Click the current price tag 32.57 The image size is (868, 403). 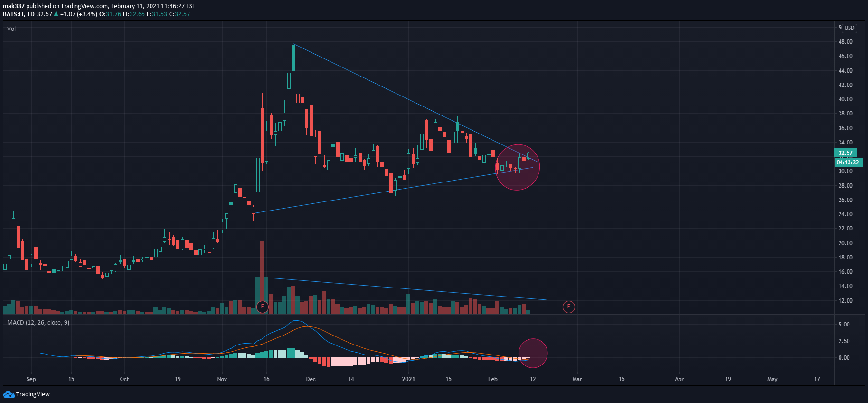click(845, 153)
